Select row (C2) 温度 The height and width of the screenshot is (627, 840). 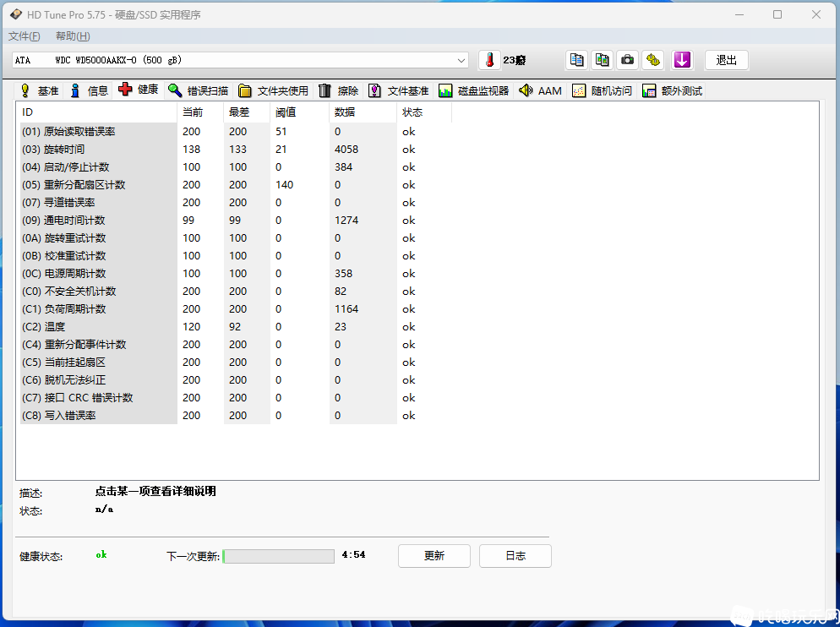pos(236,326)
